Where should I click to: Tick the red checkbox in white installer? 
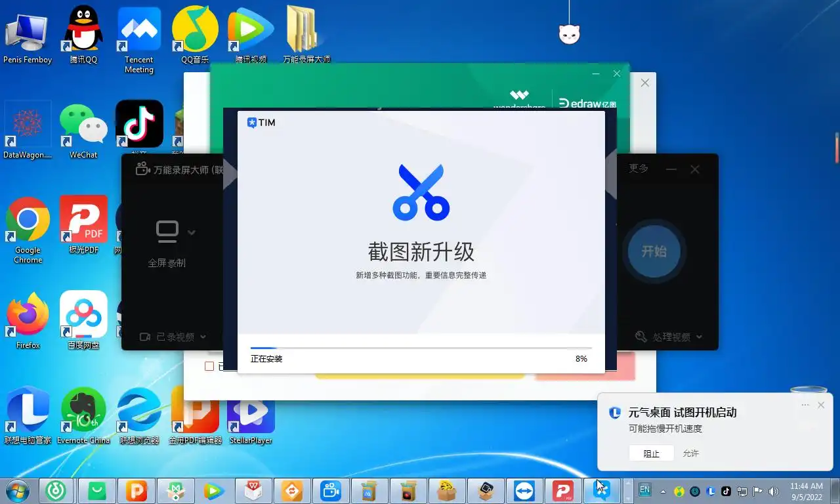(209, 366)
